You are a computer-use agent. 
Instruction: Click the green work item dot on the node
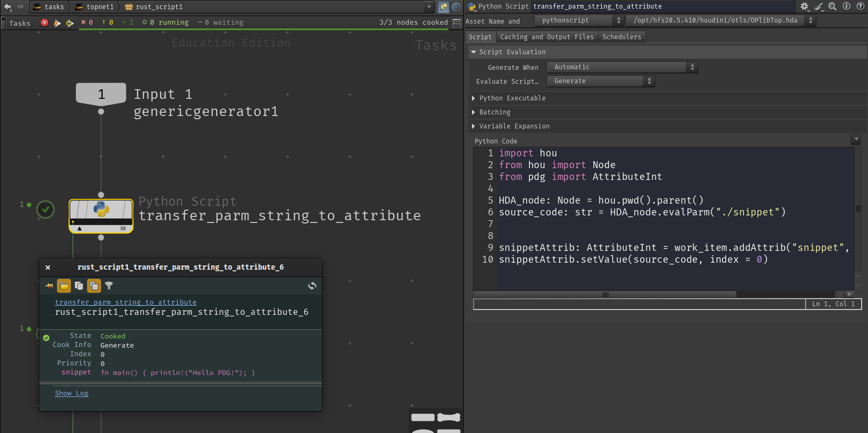click(x=29, y=205)
